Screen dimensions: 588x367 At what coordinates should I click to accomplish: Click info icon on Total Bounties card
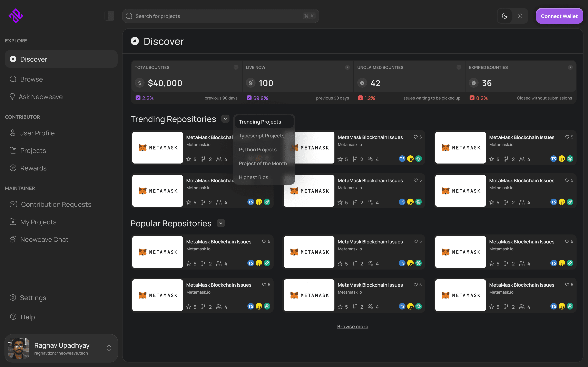click(236, 67)
